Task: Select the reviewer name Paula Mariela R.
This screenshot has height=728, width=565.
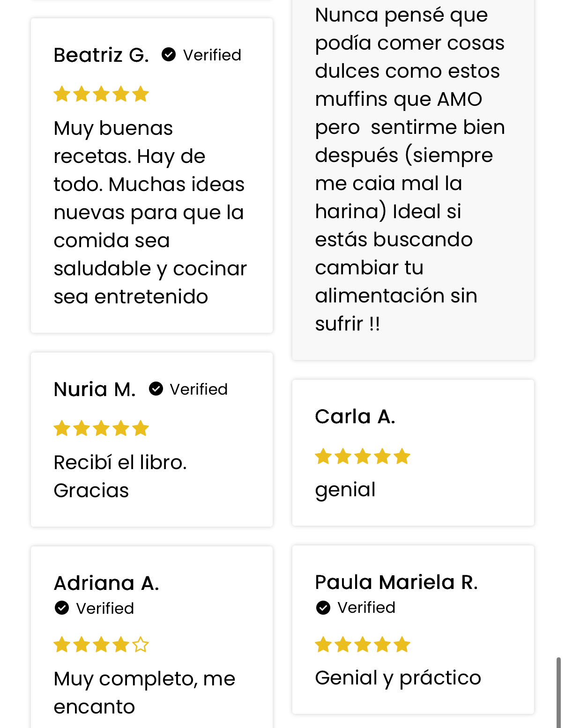Action: coord(396,582)
